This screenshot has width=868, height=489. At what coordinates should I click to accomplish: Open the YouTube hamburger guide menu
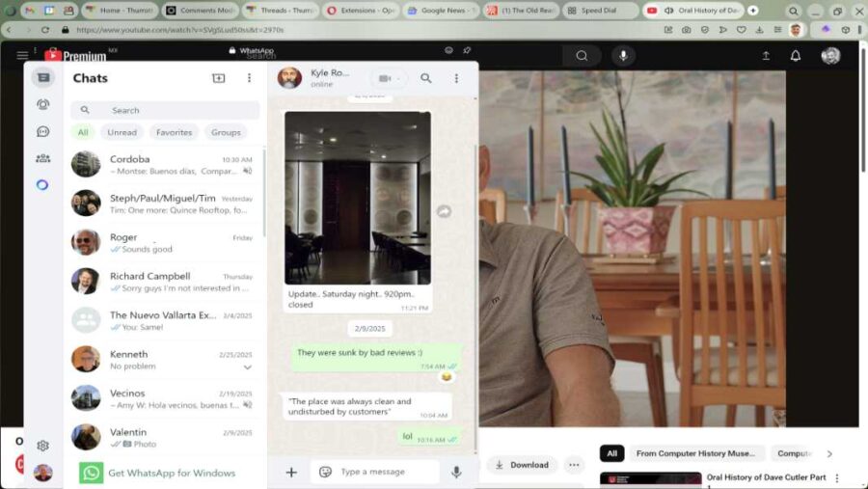[x=22, y=55]
